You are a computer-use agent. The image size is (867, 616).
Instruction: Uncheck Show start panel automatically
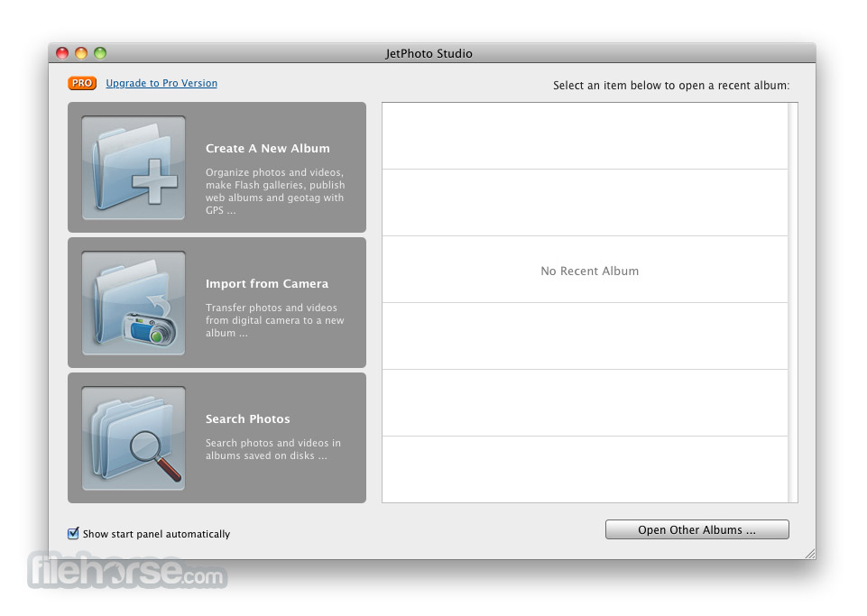point(73,533)
